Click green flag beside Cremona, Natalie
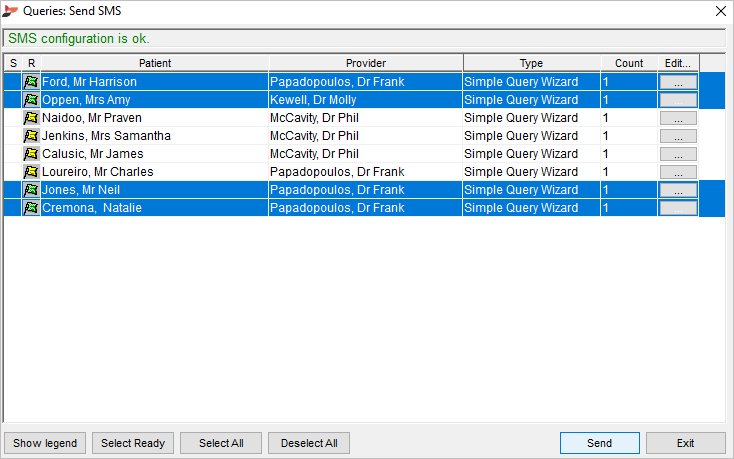The width and height of the screenshot is (734, 459). [31, 208]
